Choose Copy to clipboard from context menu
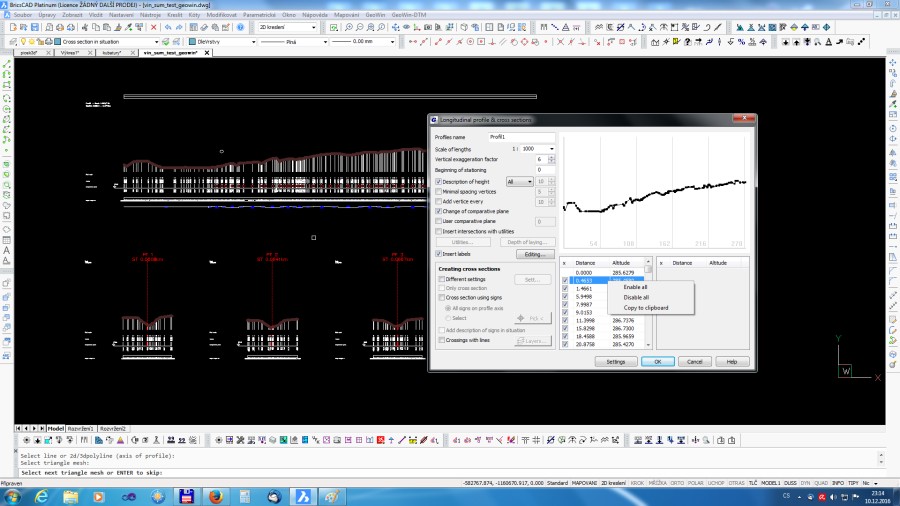The image size is (900, 506). coord(646,308)
